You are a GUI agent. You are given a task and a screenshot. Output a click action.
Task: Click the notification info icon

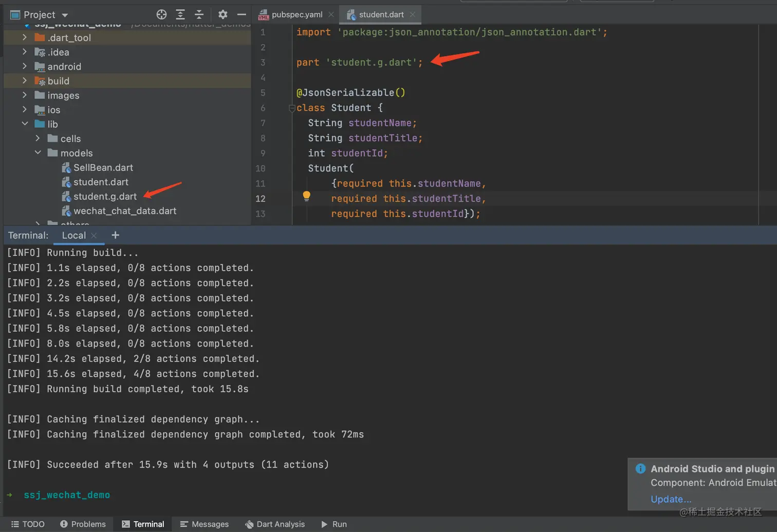point(640,468)
